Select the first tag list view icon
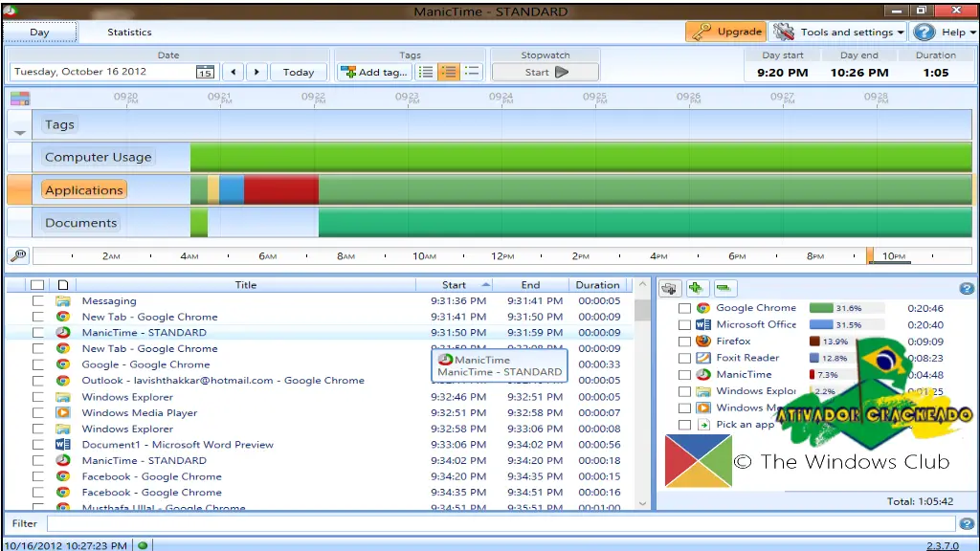The height and width of the screenshot is (551, 980). pyautogui.click(x=426, y=72)
